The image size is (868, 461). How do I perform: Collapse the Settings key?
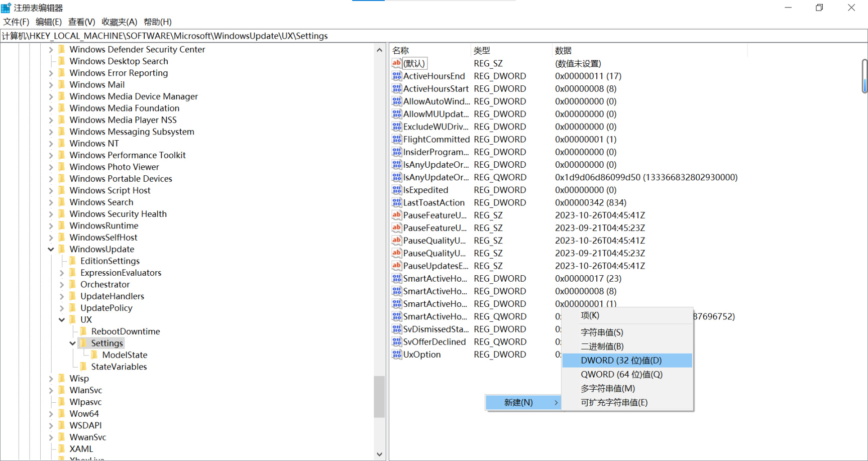point(73,343)
